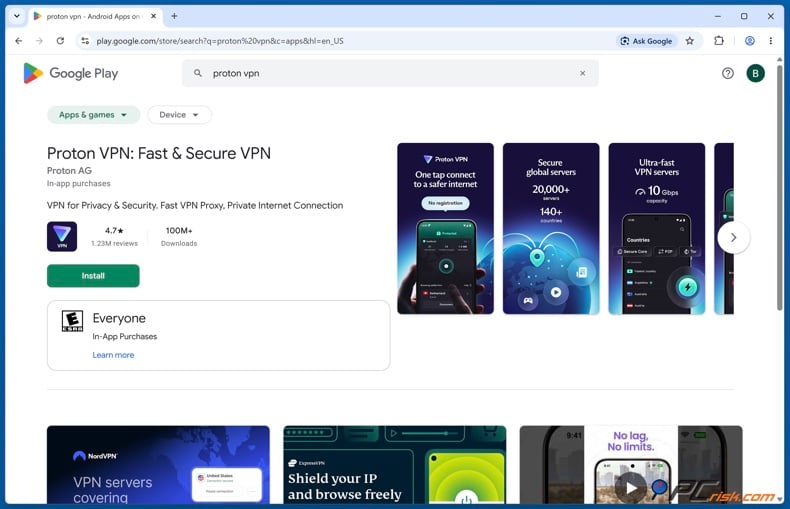Open the ExpressVPN Shield your IP card
The width and height of the screenshot is (790, 509).
[x=394, y=465]
